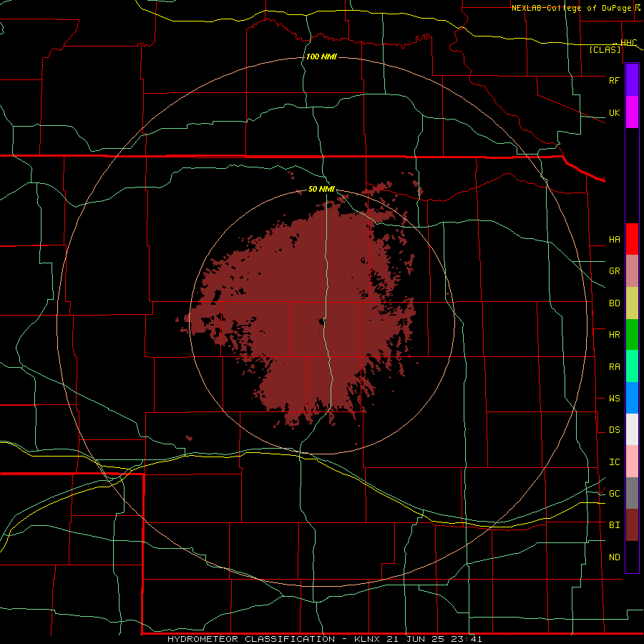Image resolution: width=644 pixels, height=644 pixels.
Task: Click the BD legend label
Action: click(614, 303)
